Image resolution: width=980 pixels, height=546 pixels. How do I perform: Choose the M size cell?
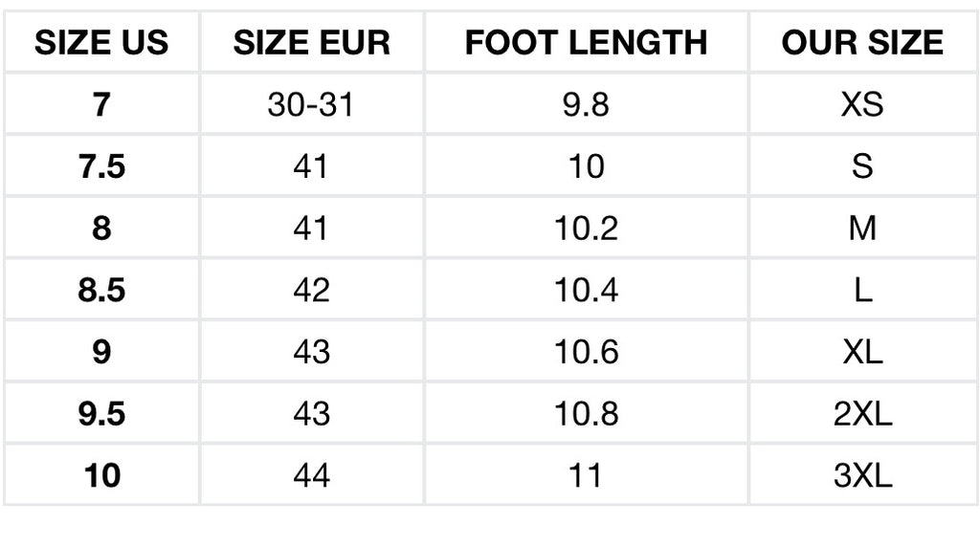tap(862, 228)
